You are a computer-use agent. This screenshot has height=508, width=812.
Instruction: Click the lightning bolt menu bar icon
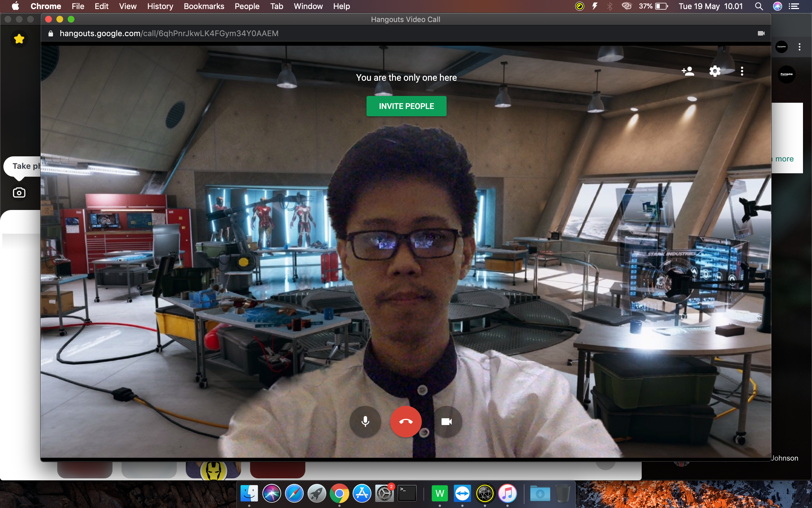click(595, 6)
